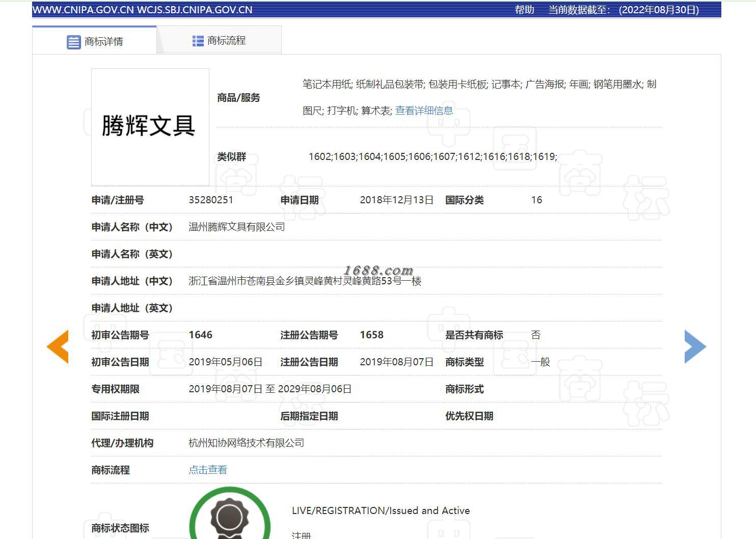Go to next trademark with blue arrow
The height and width of the screenshot is (539, 756).
[x=695, y=346]
